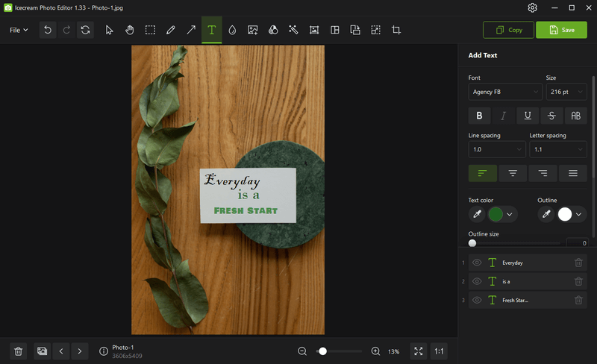Open the image gallery icon in bottom bar
597x364 pixels.
(x=42, y=351)
